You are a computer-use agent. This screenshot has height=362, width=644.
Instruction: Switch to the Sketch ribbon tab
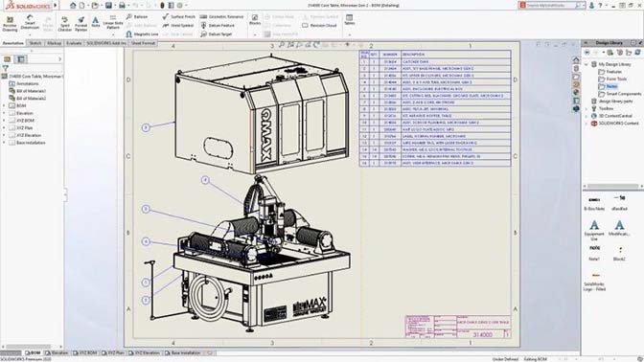[34, 43]
